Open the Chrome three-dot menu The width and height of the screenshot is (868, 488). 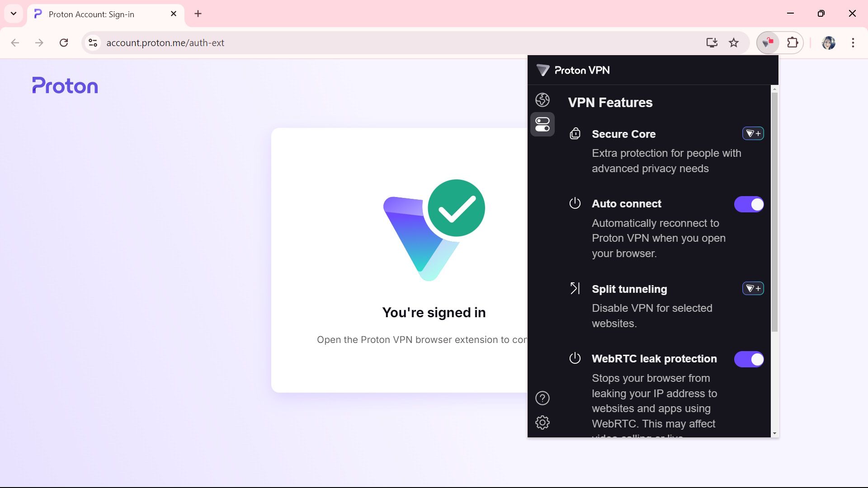pyautogui.click(x=853, y=43)
